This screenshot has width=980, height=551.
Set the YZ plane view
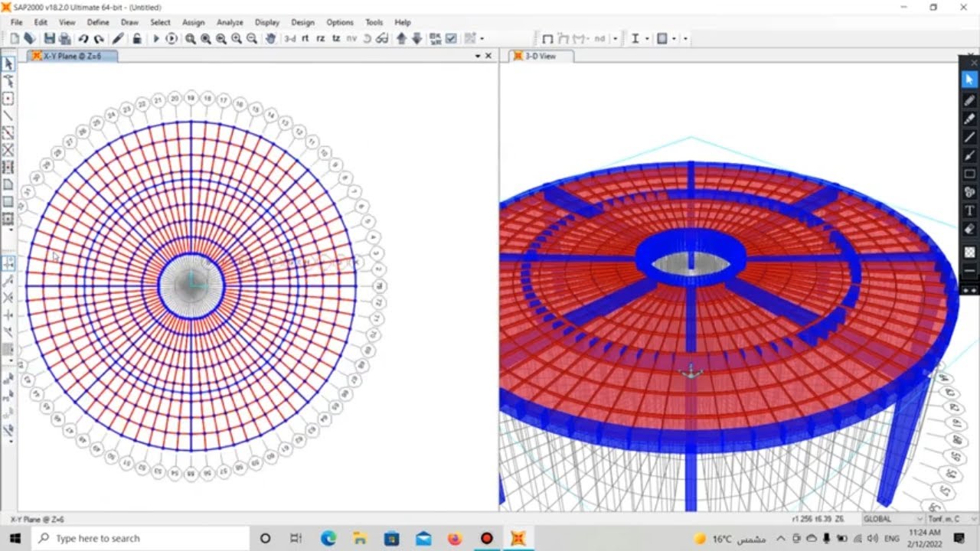(336, 38)
